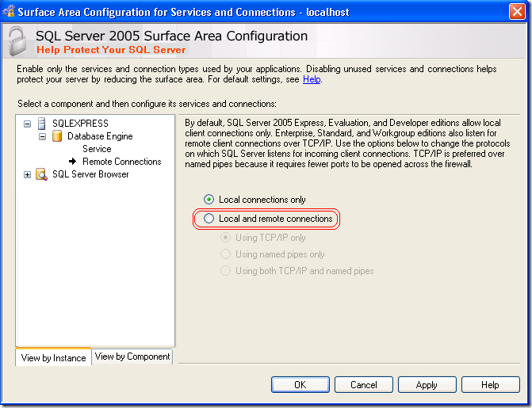The width and height of the screenshot is (532, 408).
Task: Follow the Help hyperlink in description
Action: 312,79
